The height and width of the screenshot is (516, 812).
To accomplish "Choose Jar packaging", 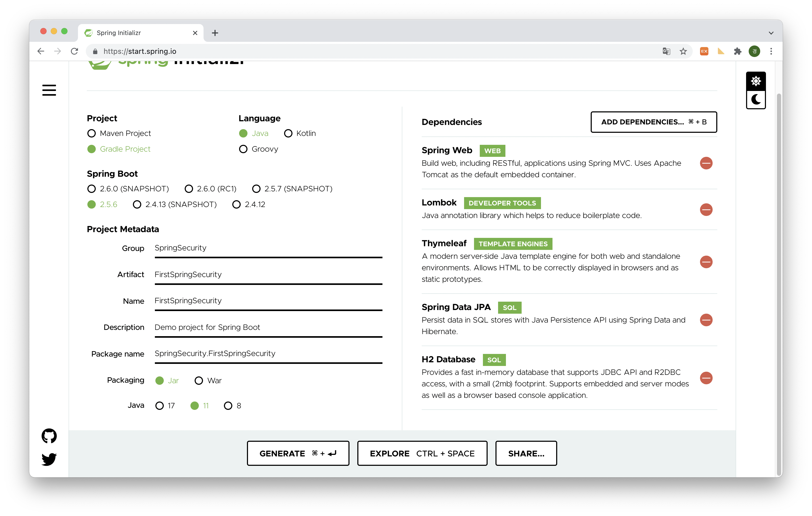I will 167,381.
